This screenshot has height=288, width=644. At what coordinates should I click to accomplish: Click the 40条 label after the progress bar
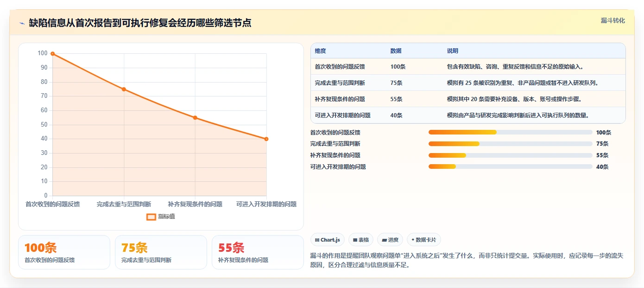click(x=602, y=167)
